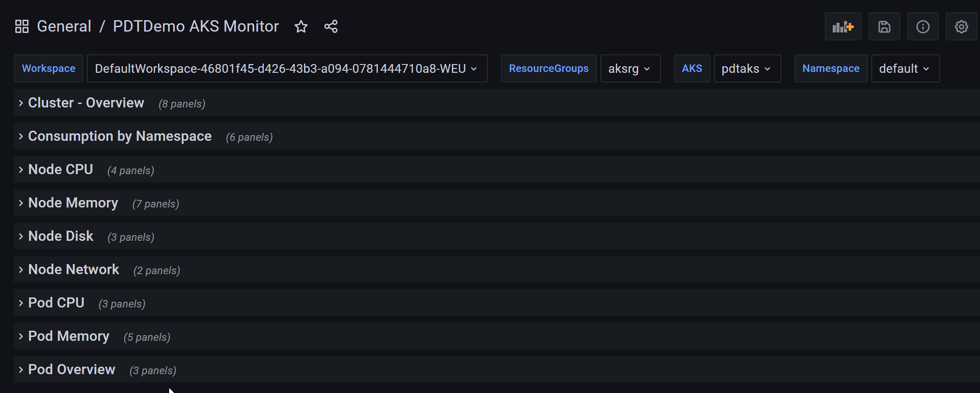The height and width of the screenshot is (393, 980).
Task: Open the Namespace dropdown showing default
Action: coord(905,68)
